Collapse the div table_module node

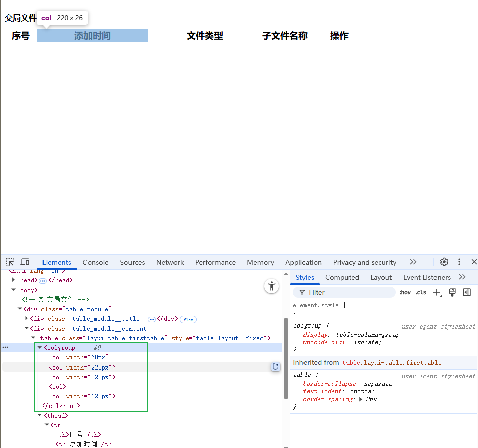(x=20, y=309)
